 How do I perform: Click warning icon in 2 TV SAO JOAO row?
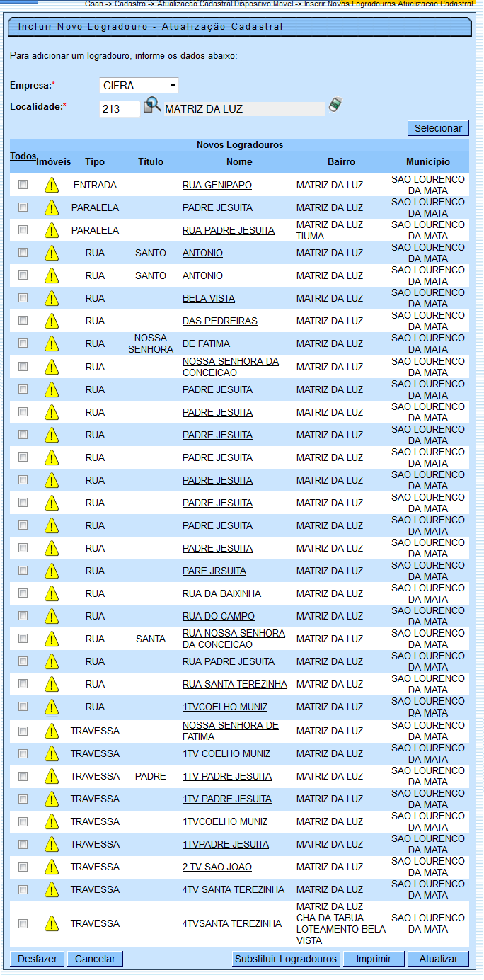(x=52, y=867)
